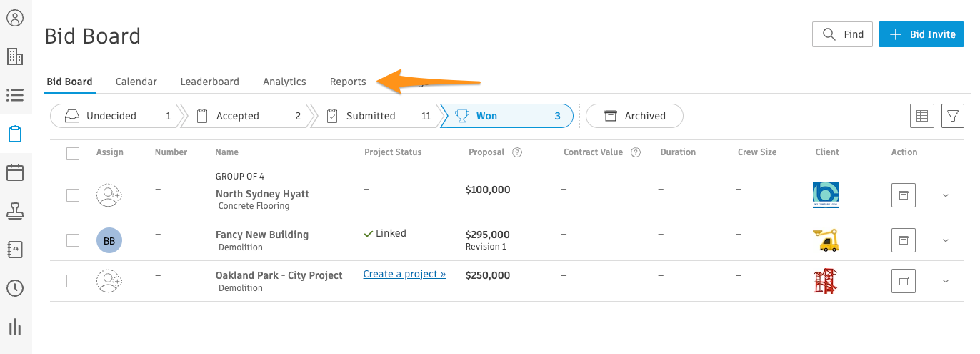The image size is (980, 354).
Task: Click the filter funnel icon
Action: pos(953,116)
